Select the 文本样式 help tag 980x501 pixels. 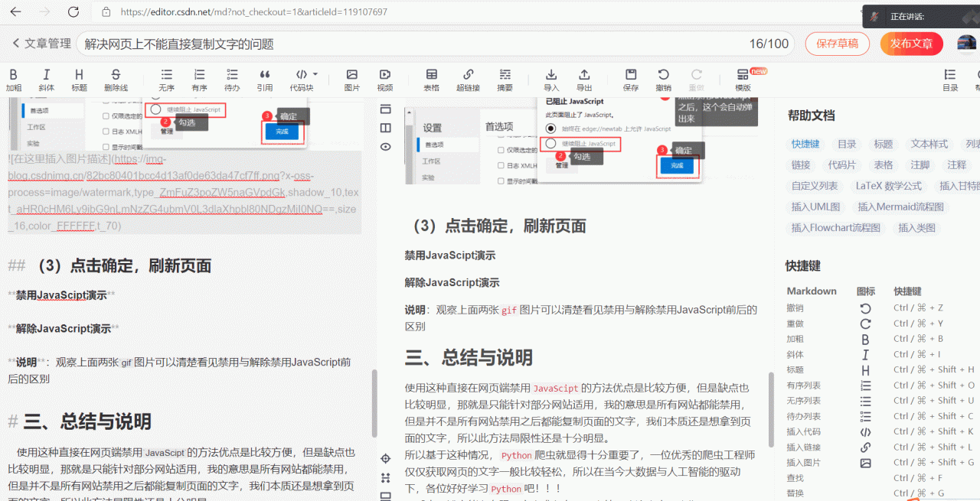tap(929, 144)
